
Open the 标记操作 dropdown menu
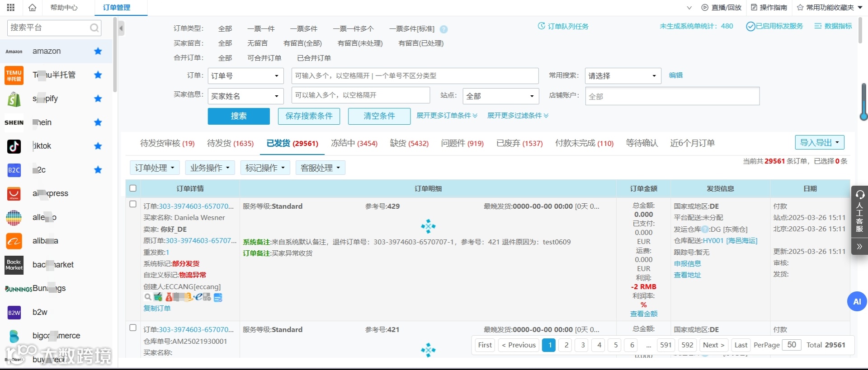click(265, 168)
